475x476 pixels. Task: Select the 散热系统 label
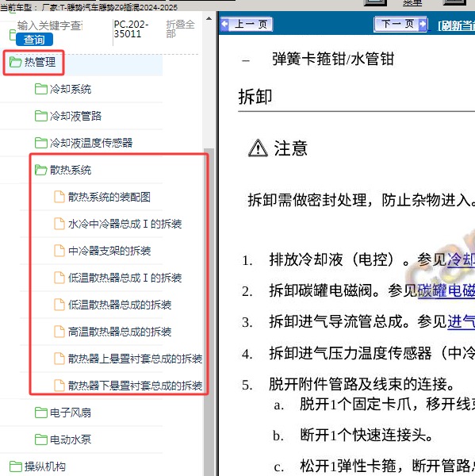[71, 170]
